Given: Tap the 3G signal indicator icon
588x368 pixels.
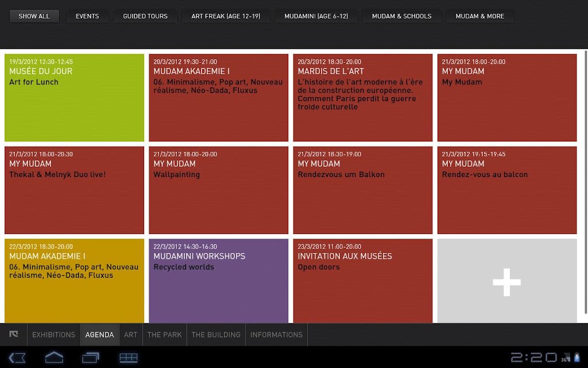Looking at the screenshot, I should coord(566,358).
